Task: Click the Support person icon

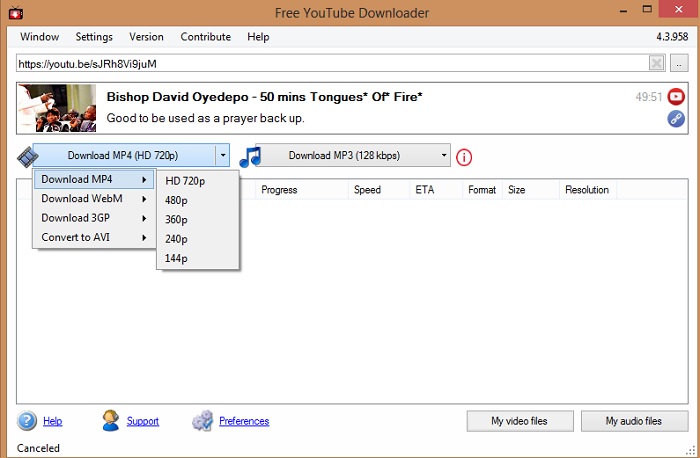Action: pyautogui.click(x=111, y=421)
